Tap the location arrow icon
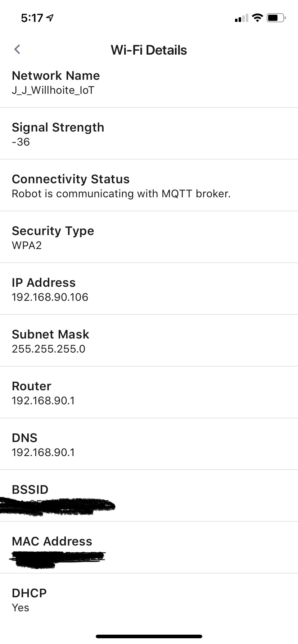 pyautogui.click(x=50, y=18)
